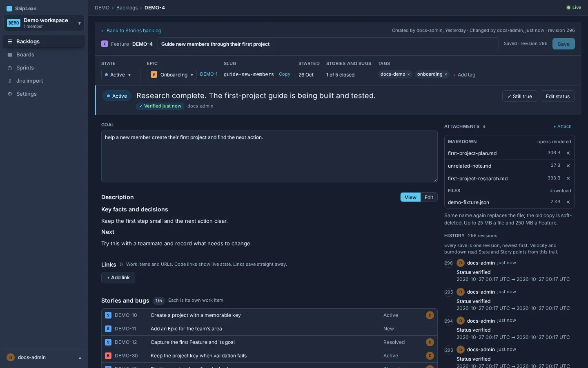Click Back to Stories backlog link
The height and width of the screenshot is (368, 588).
[131, 31]
